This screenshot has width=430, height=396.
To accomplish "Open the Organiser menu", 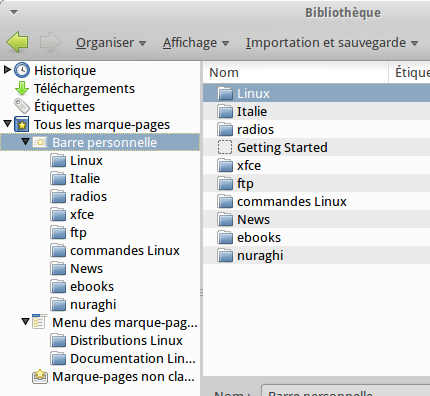I will click(111, 43).
